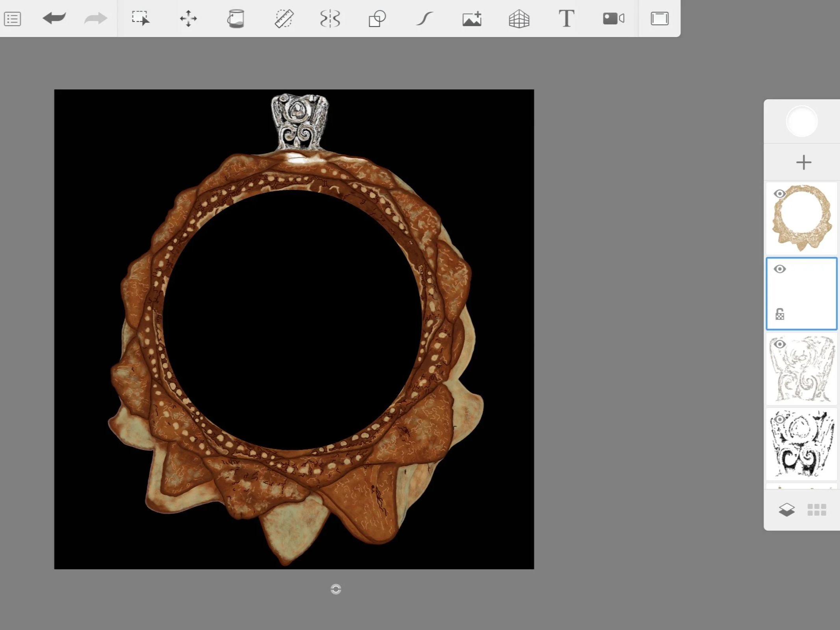
Task: Toggle full screen UI view
Action: [x=660, y=19]
